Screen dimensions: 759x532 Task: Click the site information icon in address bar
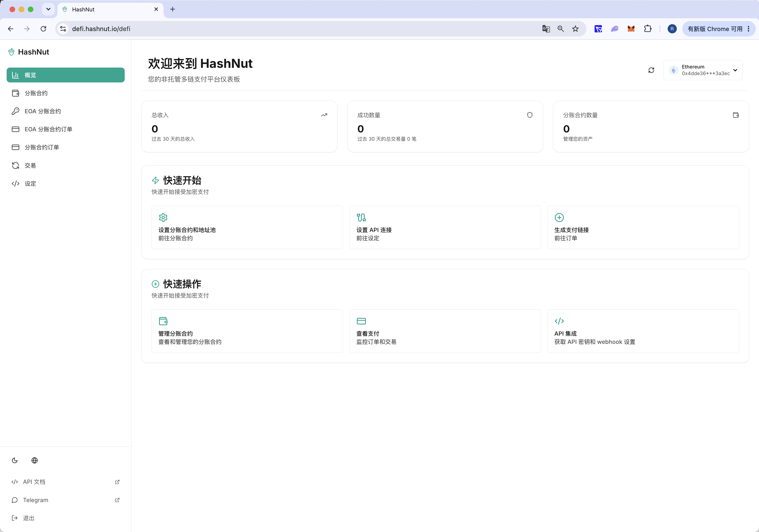tap(63, 29)
